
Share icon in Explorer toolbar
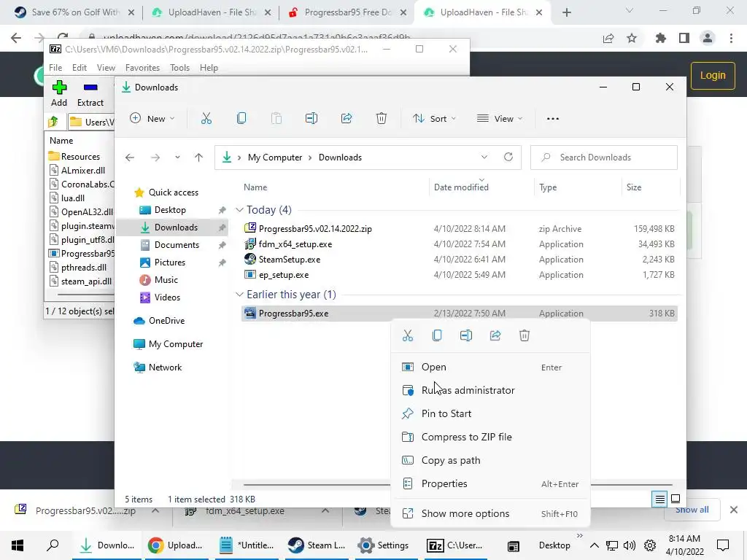[347, 119]
